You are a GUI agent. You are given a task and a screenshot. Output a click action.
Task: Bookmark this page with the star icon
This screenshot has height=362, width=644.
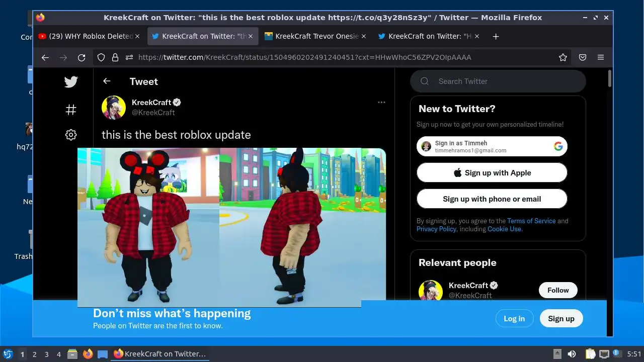[x=563, y=57]
